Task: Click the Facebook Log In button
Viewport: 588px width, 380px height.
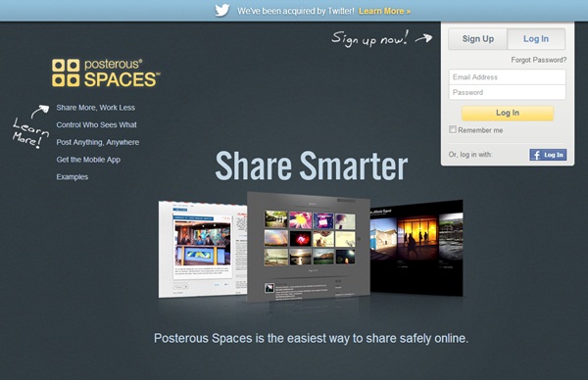Action: click(548, 155)
